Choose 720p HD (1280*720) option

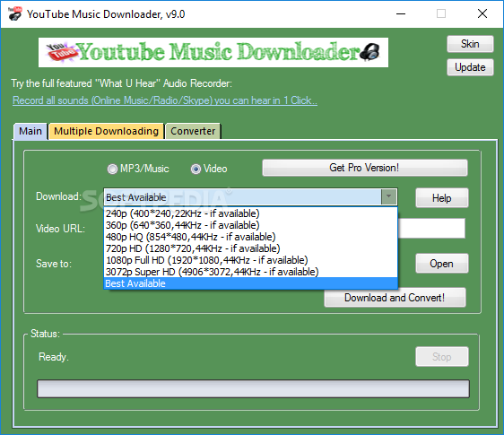(x=251, y=248)
